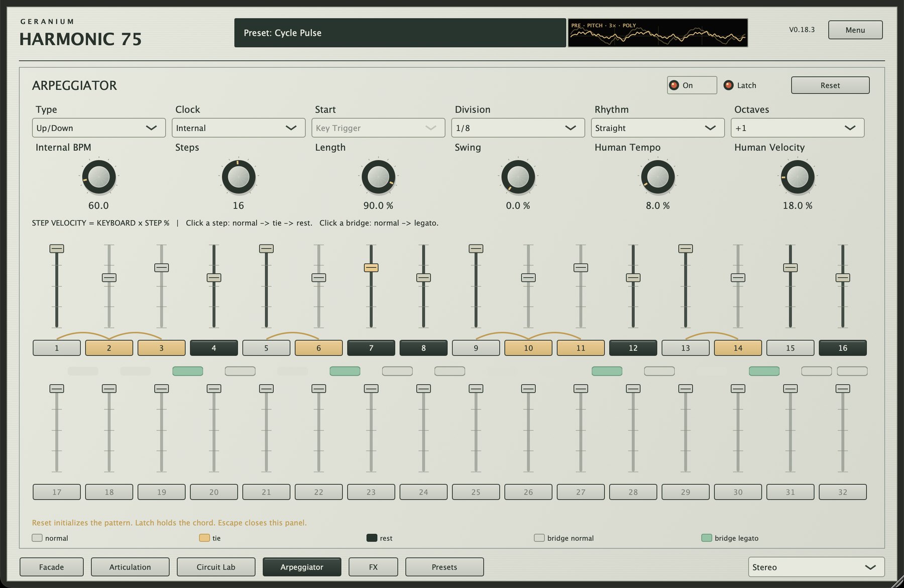Toggle the arpeggiator On switch

[692, 85]
